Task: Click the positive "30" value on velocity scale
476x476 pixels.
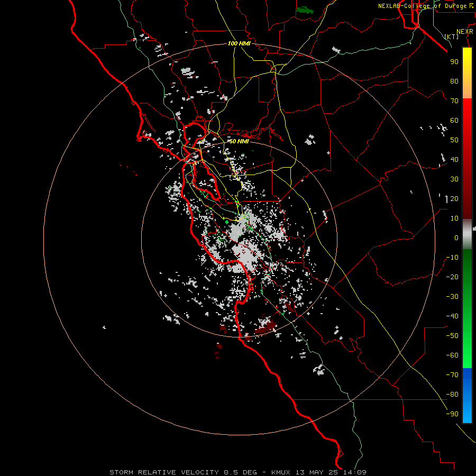Action: (454, 179)
